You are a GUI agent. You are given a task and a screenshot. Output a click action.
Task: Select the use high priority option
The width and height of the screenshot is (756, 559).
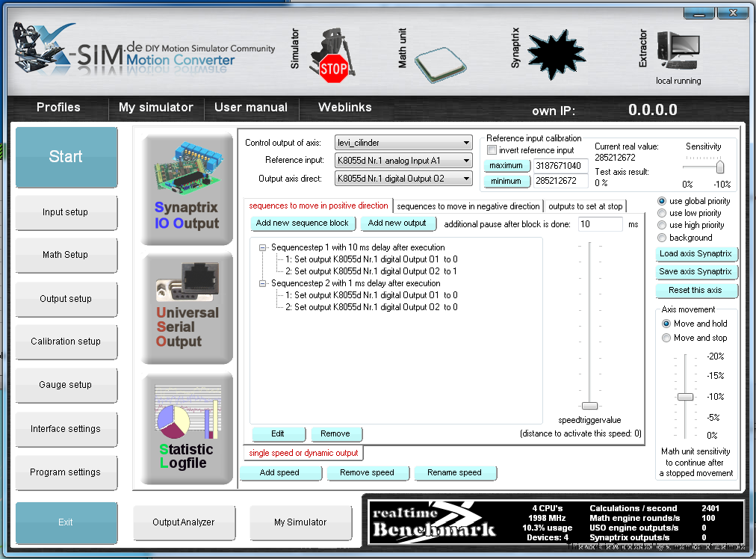pyautogui.click(x=662, y=225)
